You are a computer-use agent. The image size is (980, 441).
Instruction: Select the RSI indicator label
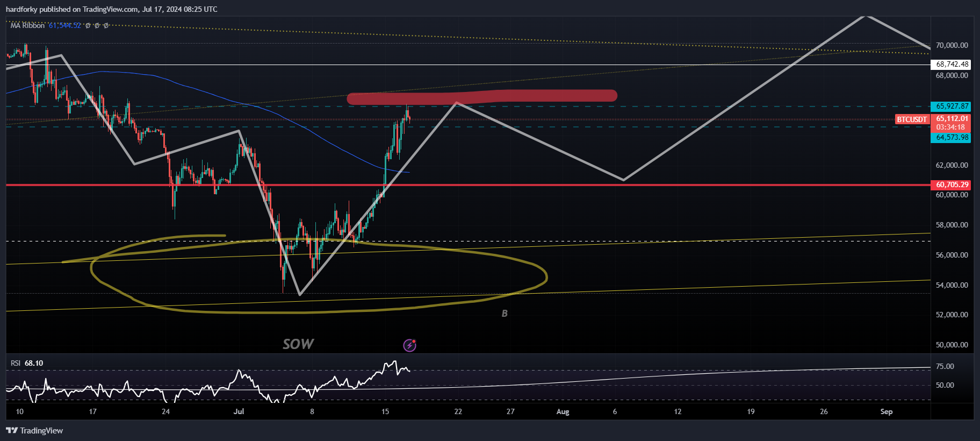(16, 363)
